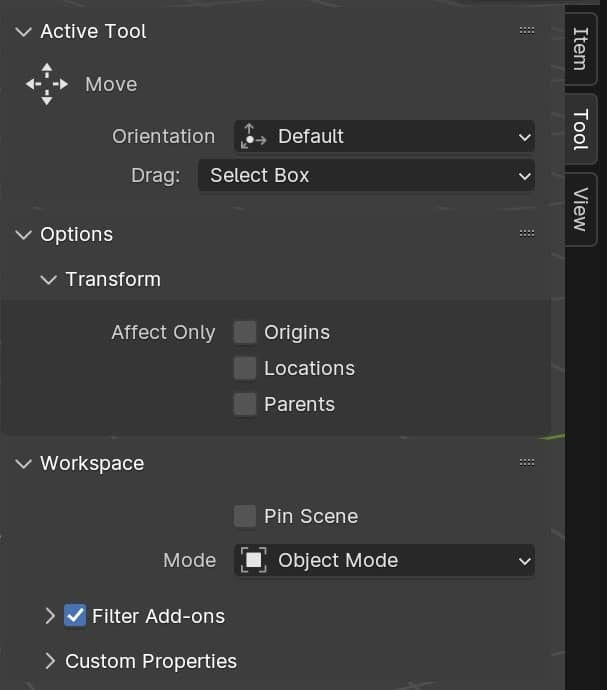Expand the Filter Add-ons section arrow
Screen dimensions: 607x690
pyautogui.click(x=50, y=616)
